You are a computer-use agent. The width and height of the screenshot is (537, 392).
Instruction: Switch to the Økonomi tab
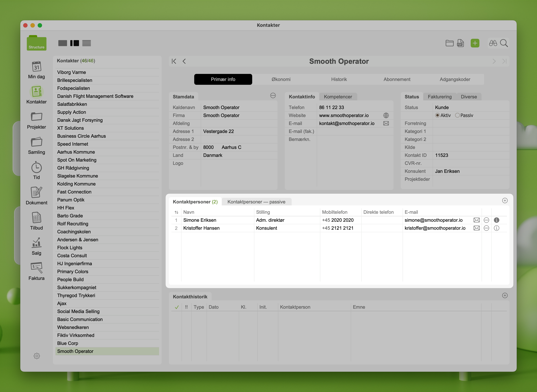(281, 80)
